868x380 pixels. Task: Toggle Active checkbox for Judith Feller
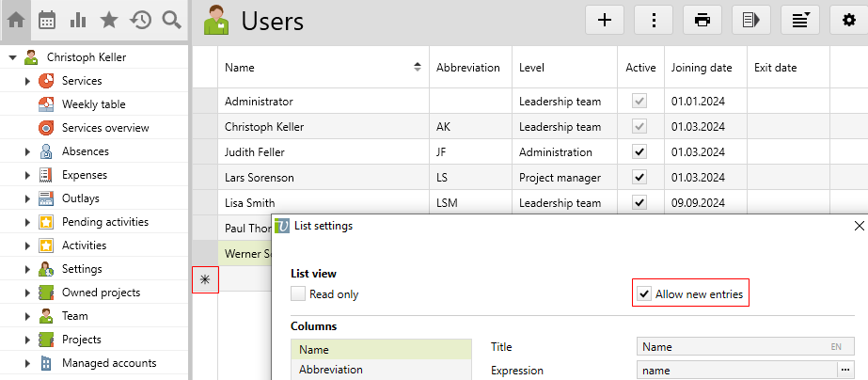pyautogui.click(x=639, y=151)
